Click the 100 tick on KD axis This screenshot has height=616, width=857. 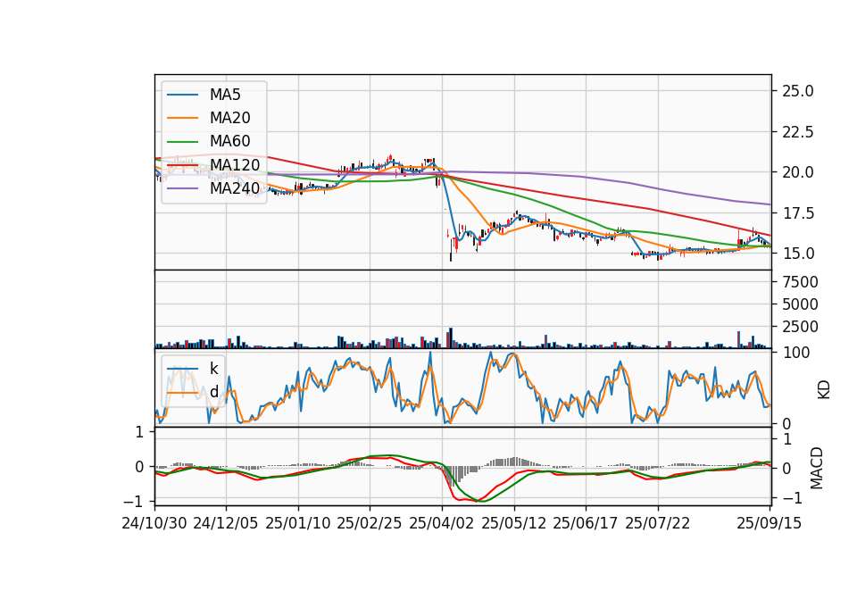tap(795, 354)
